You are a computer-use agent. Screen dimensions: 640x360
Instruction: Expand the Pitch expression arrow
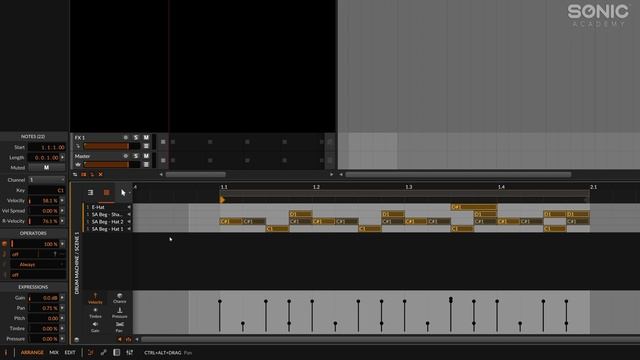coord(62,318)
